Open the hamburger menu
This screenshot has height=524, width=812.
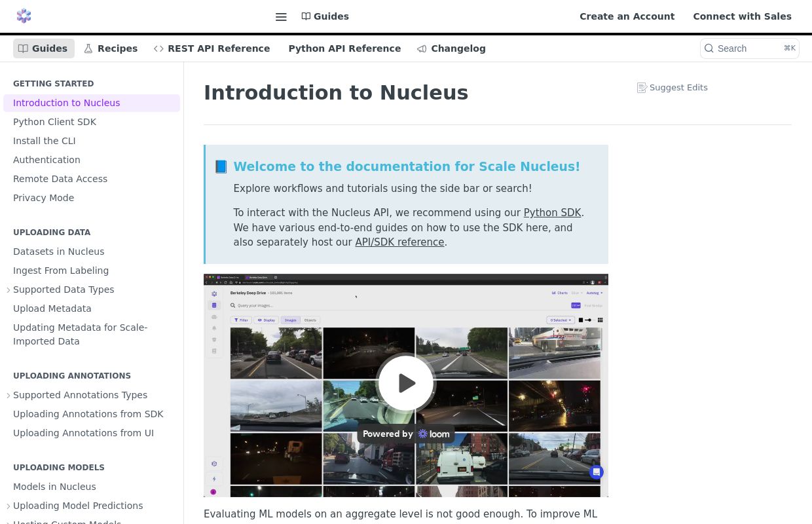point(281,17)
